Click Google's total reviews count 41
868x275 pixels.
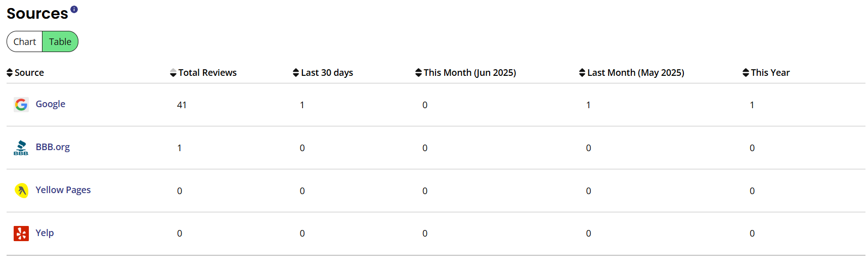(182, 105)
